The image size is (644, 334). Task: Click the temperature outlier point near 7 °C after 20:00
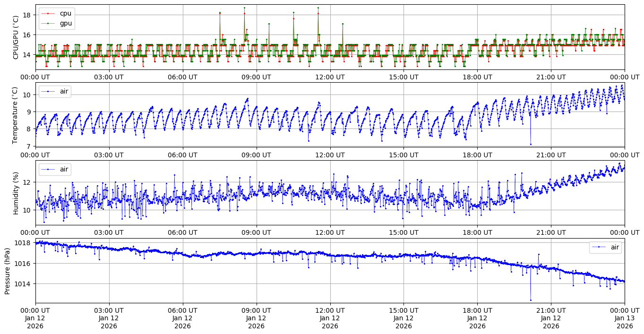[x=531, y=144]
